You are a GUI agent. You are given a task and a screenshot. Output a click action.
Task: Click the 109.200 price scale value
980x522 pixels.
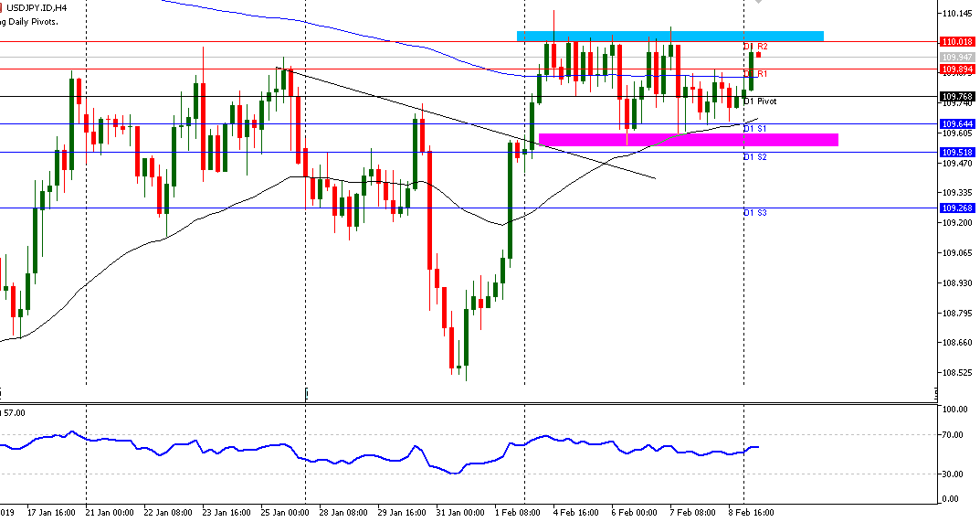(957, 223)
